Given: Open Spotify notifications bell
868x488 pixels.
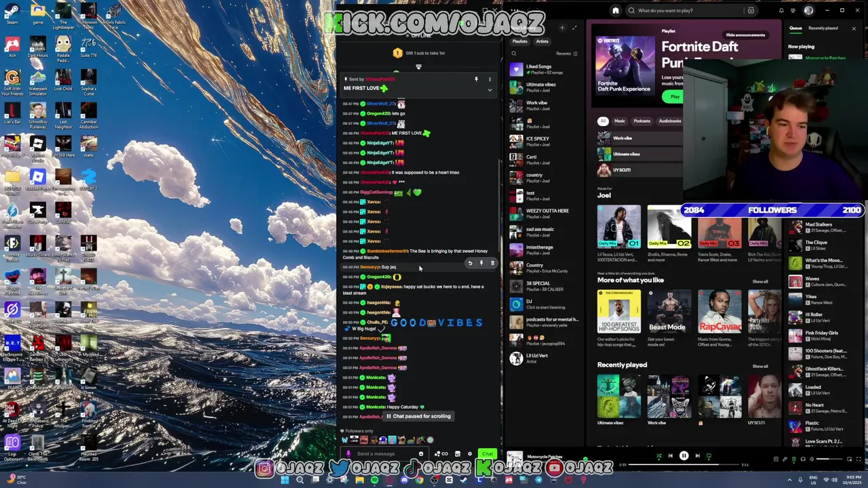Looking at the screenshot, I should (x=781, y=10).
